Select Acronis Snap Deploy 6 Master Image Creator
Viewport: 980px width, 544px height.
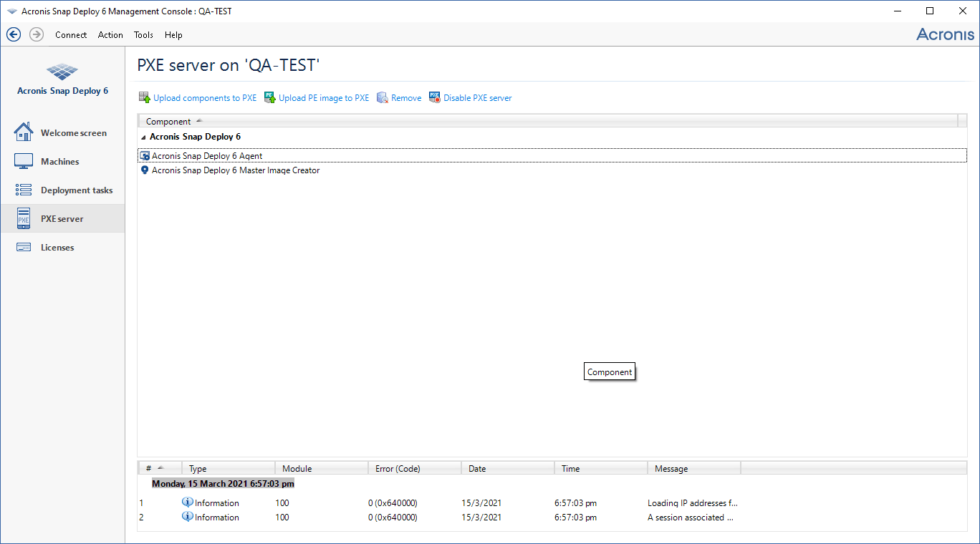click(236, 170)
